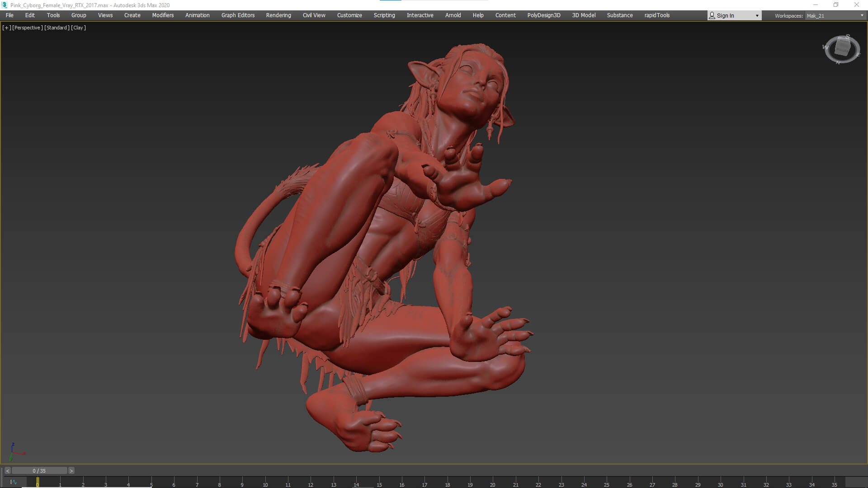Image resolution: width=868 pixels, height=488 pixels.
Task: Open the Tools menu
Action: pos(53,15)
